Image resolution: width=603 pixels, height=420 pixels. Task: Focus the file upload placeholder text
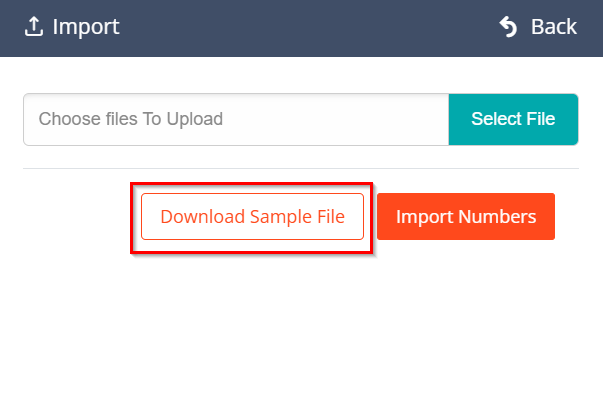[x=131, y=119]
